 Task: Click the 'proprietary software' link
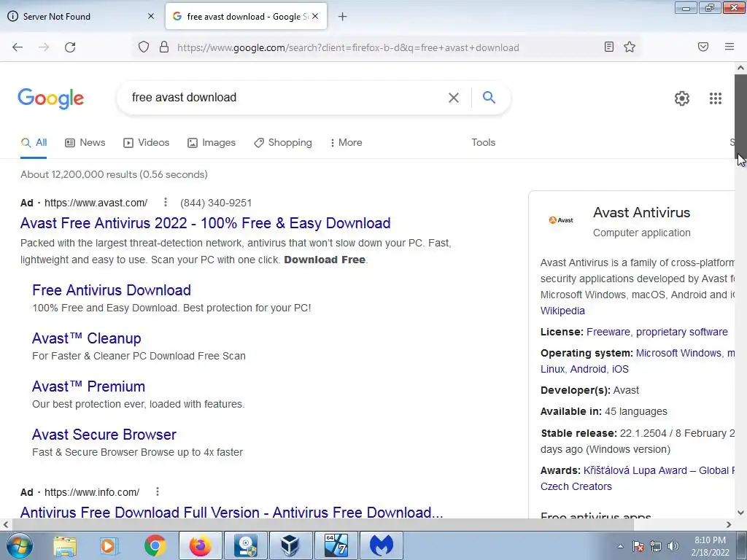682,332
